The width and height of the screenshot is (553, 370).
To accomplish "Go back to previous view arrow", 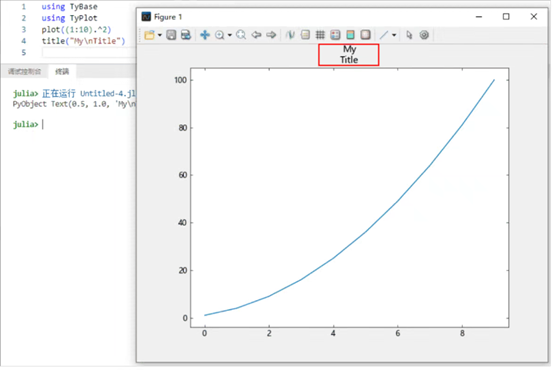I will pyautogui.click(x=256, y=35).
